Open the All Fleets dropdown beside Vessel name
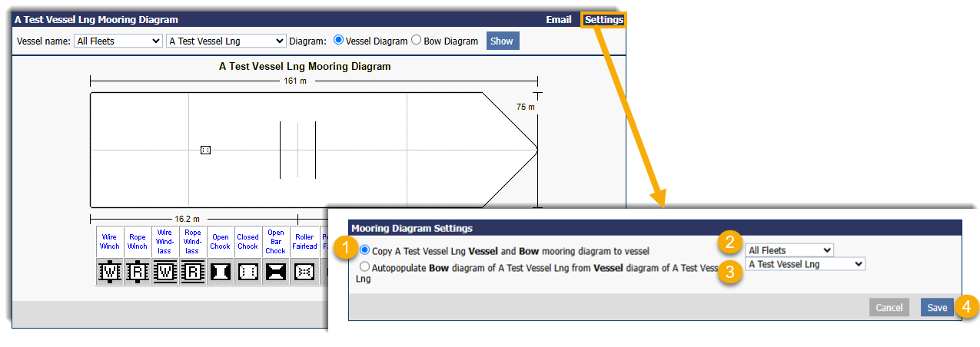Image resolution: width=980 pixels, height=347 pixels. coord(118,41)
